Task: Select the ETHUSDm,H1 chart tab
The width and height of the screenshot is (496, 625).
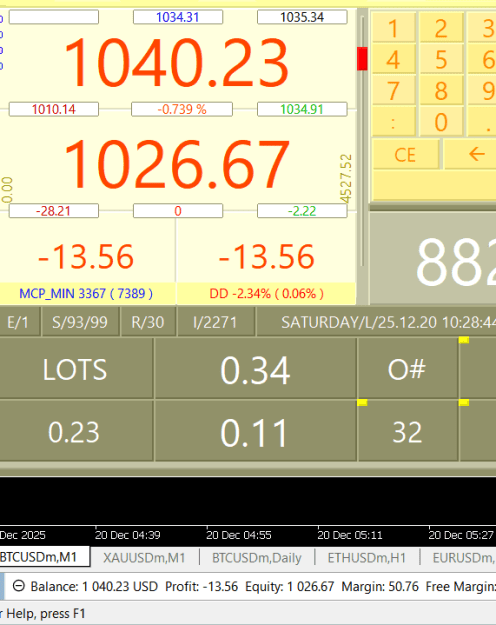Action: tap(366, 557)
